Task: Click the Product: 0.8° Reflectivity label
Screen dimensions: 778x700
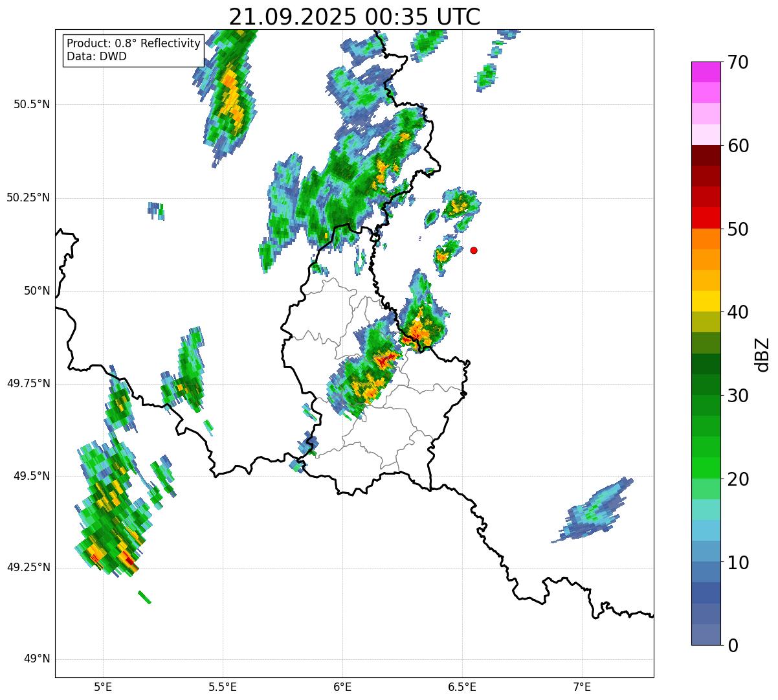Action: pos(134,43)
